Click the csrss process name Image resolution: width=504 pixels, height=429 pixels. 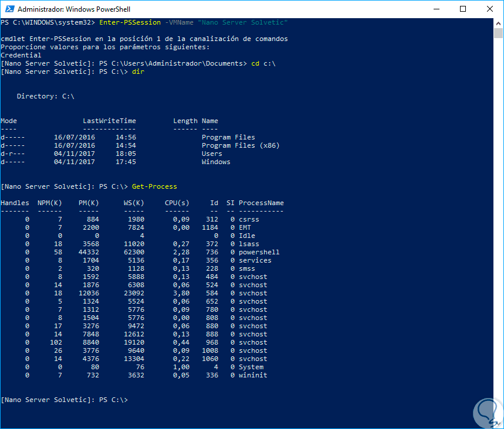click(x=249, y=219)
